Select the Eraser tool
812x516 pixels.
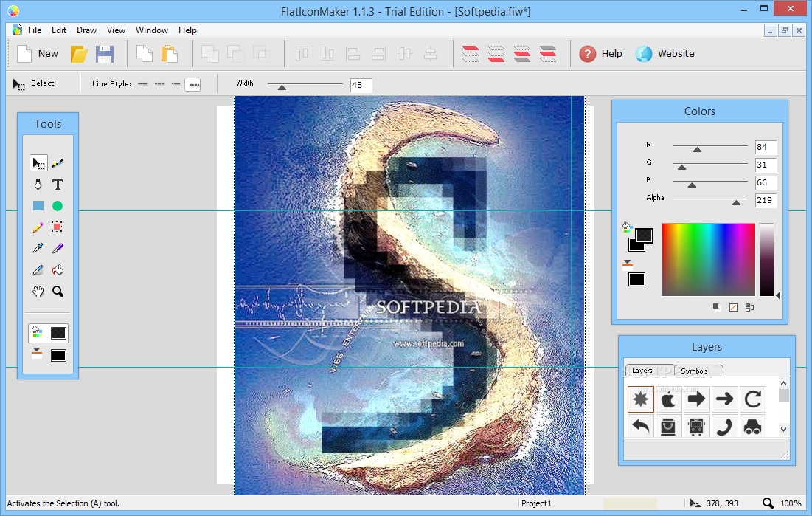pyautogui.click(x=38, y=269)
